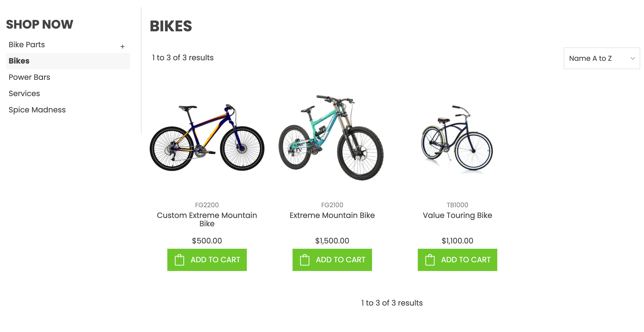The width and height of the screenshot is (644, 332).
Task: Open the Extreme Mountain Bike product title
Action: tap(332, 215)
